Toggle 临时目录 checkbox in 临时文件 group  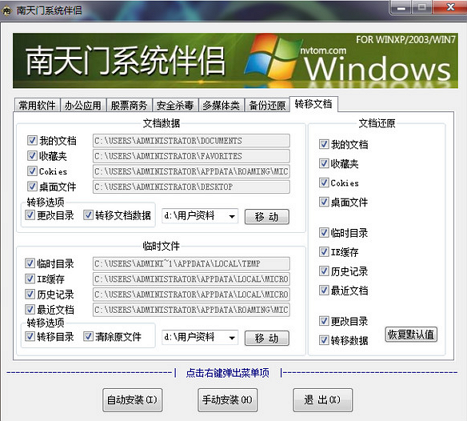(30, 263)
